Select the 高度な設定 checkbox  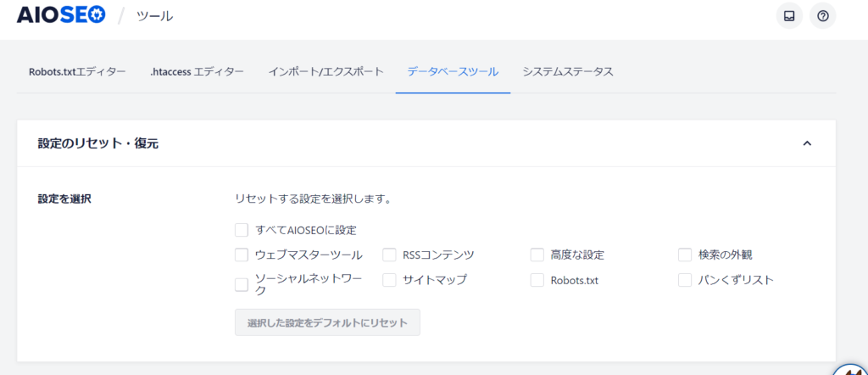point(537,255)
